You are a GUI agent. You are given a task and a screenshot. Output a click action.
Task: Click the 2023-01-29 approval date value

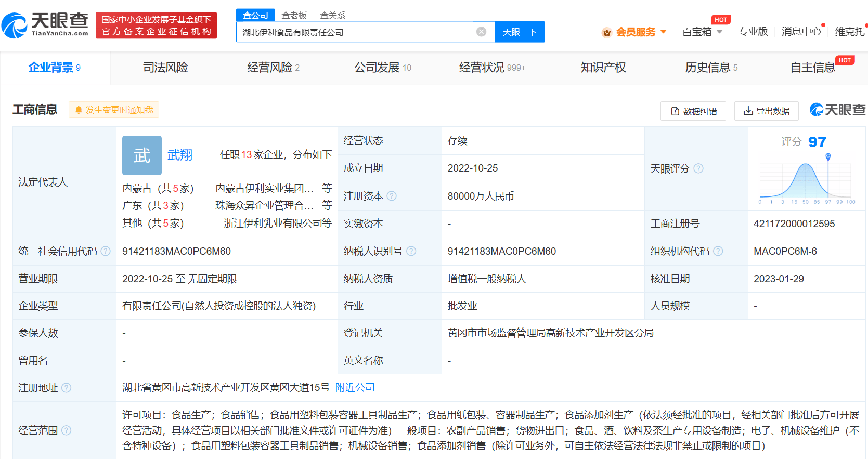coord(779,279)
